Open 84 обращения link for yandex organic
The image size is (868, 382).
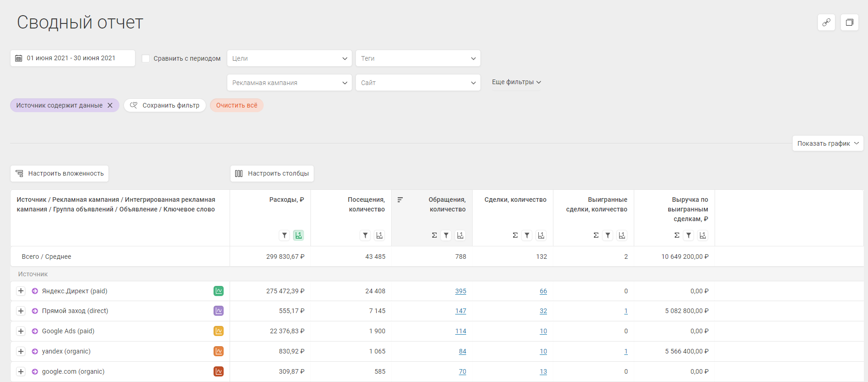point(462,352)
